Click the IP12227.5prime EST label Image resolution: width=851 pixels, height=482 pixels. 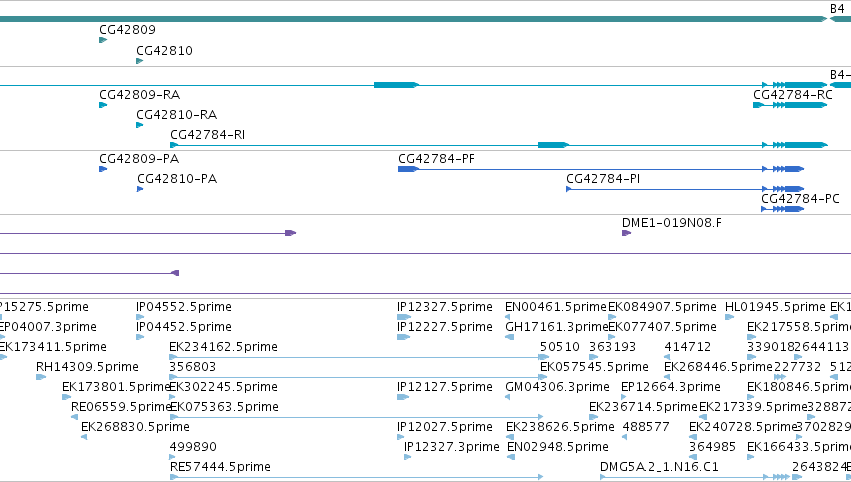coord(445,327)
